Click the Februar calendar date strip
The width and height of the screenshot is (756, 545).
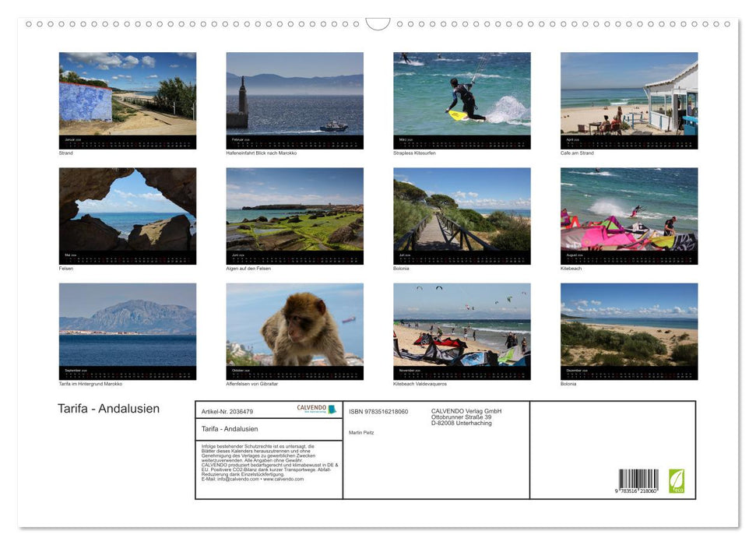click(x=294, y=142)
